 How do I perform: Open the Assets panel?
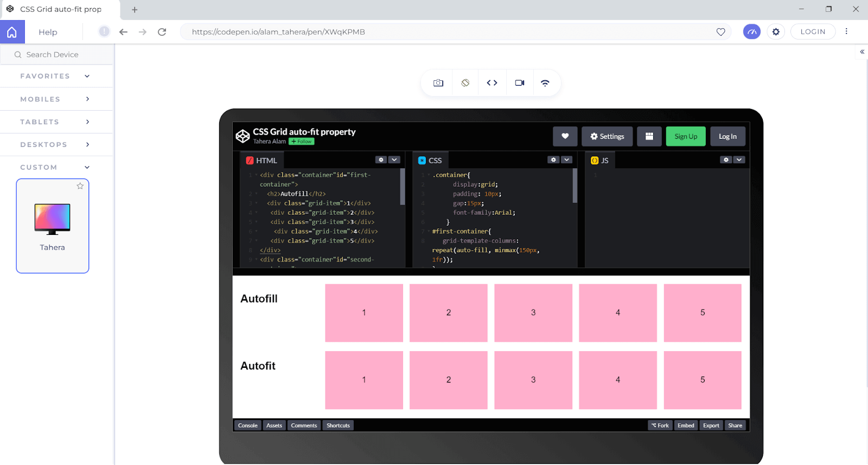coord(274,425)
